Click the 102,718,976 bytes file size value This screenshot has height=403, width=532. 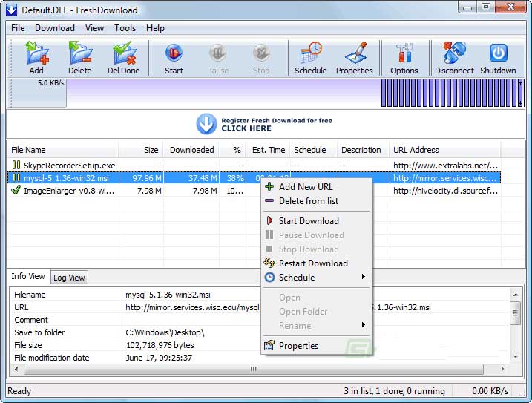point(160,345)
